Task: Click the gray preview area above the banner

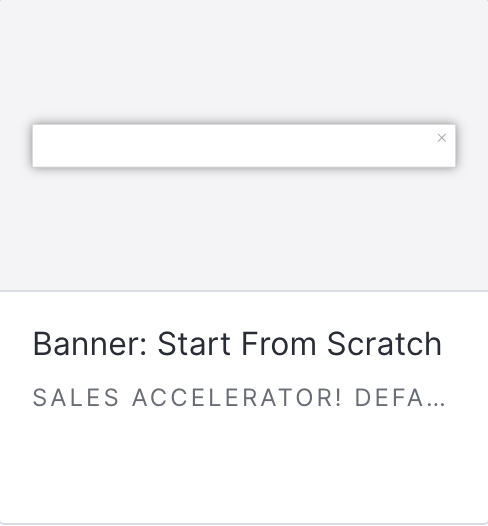Action: [x=244, y=62]
